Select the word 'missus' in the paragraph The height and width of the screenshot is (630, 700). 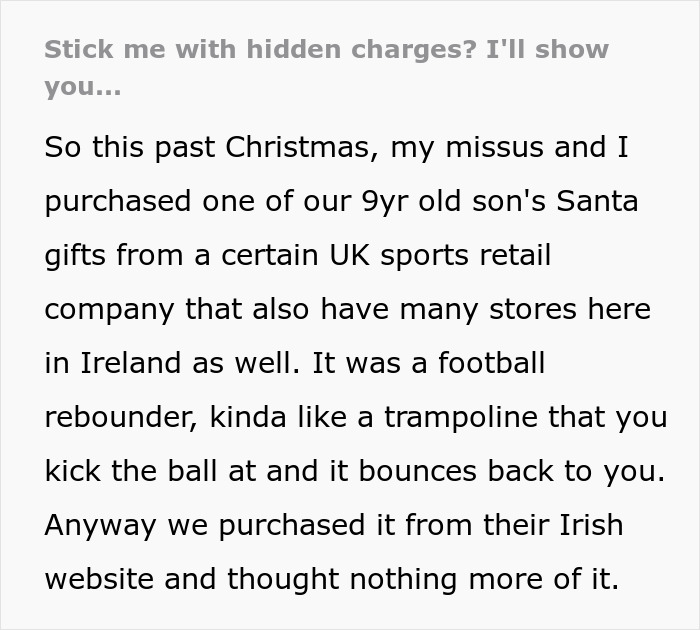point(494,147)
